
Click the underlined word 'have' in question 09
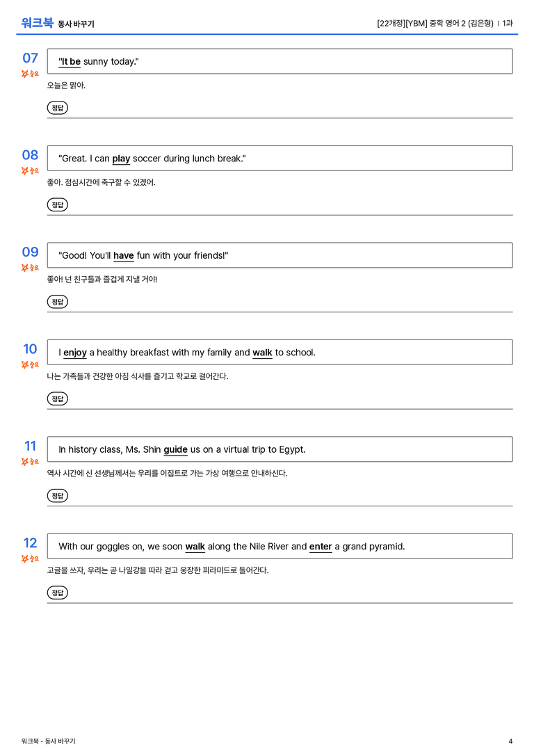click(x=123, y=255)
